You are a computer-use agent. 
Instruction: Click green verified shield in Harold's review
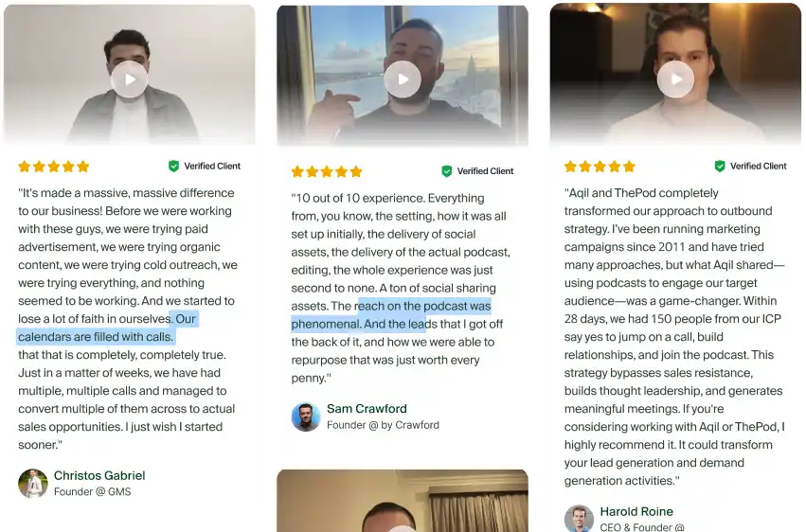[x=720, y=166]
